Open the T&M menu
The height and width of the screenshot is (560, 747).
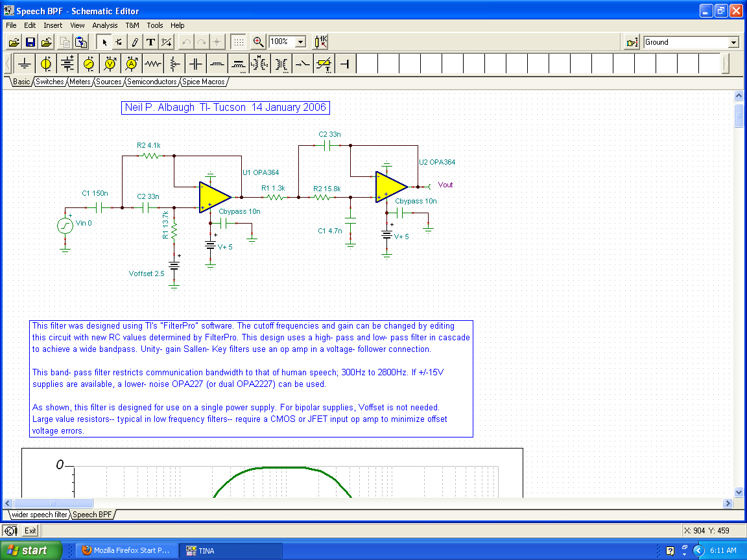point(132,25)
